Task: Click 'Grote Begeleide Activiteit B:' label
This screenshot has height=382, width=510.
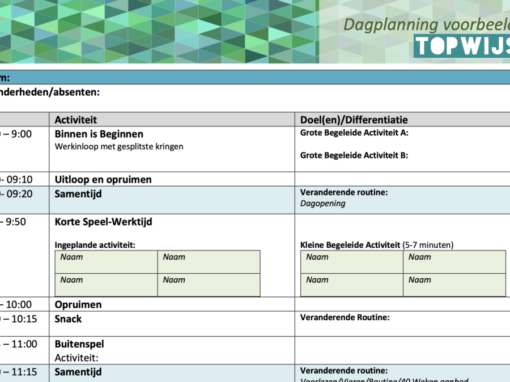Action: [354, 155]
